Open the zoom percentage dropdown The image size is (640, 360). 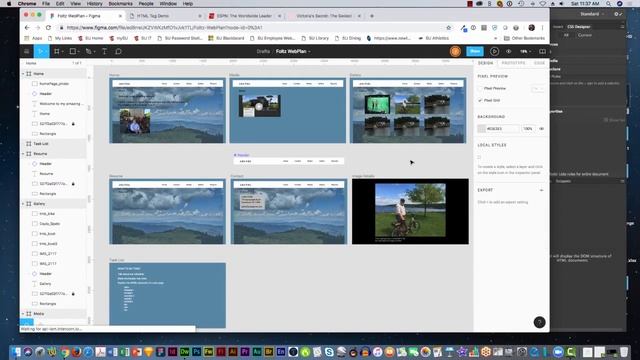pos(525,51)
